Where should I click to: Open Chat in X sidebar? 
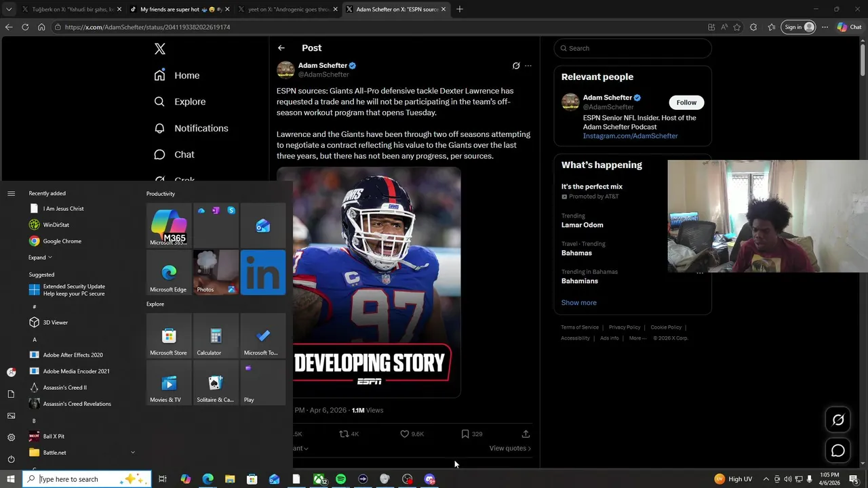click(x=174, y=155)
